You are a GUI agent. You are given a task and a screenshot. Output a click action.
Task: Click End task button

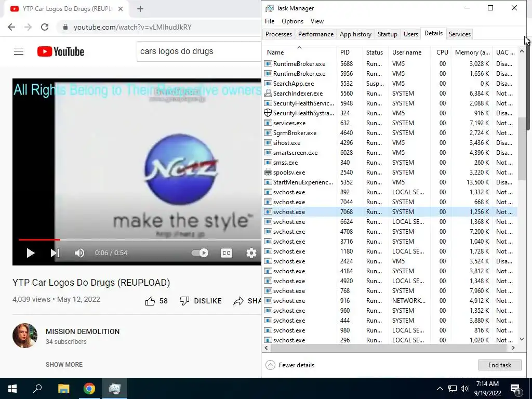pyautogui.click(x=499, y=365)
